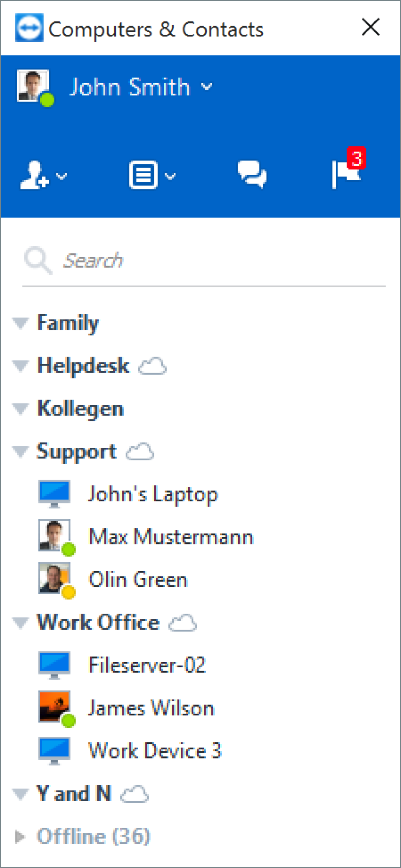Viewport: 401px width, 868px height.
Task: Open the list view options icon
Action: [x=143, y=175]
